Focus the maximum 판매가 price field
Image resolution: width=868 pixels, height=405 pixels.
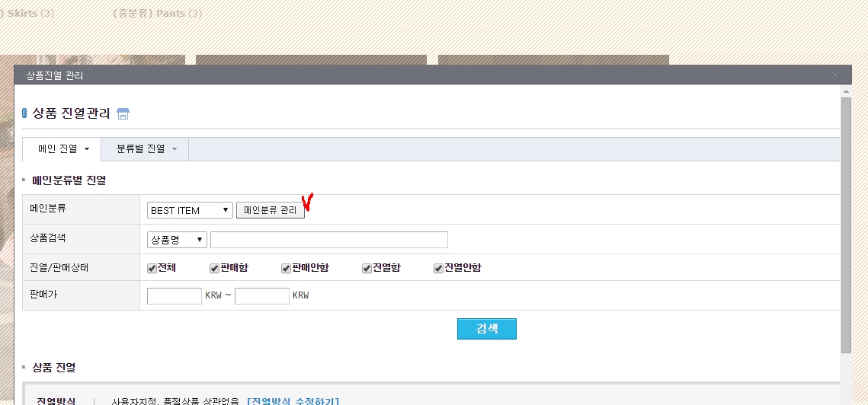pyautogui.click(x=261, y=295)
